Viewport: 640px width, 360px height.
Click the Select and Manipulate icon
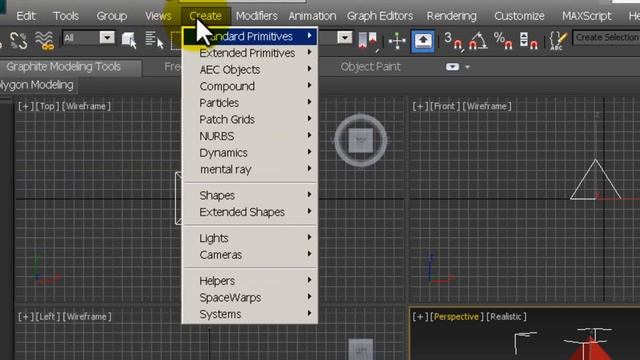pos(397,41)
